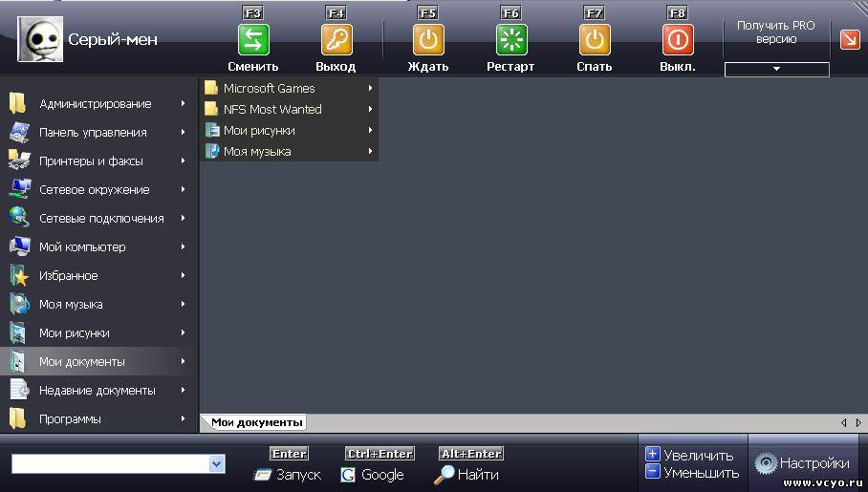Click the Избранное star icon
The height and width of the screenshot is (492, 868).
(x=19, y=275)
